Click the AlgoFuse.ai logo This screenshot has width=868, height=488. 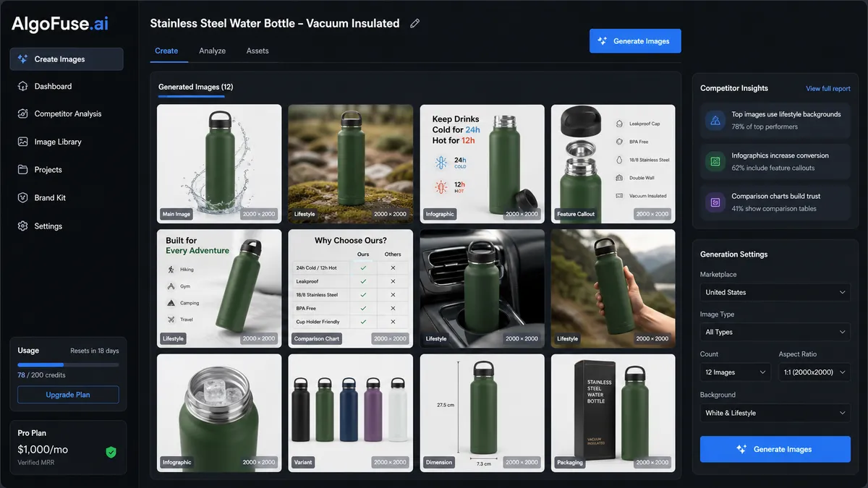click(x=61, y=24)
